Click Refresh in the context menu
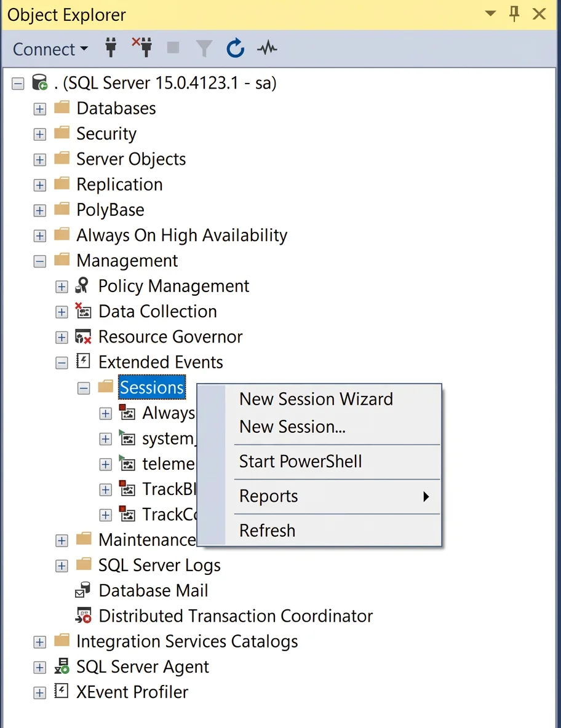Screen dimensions: 561x728 point(268,530)
